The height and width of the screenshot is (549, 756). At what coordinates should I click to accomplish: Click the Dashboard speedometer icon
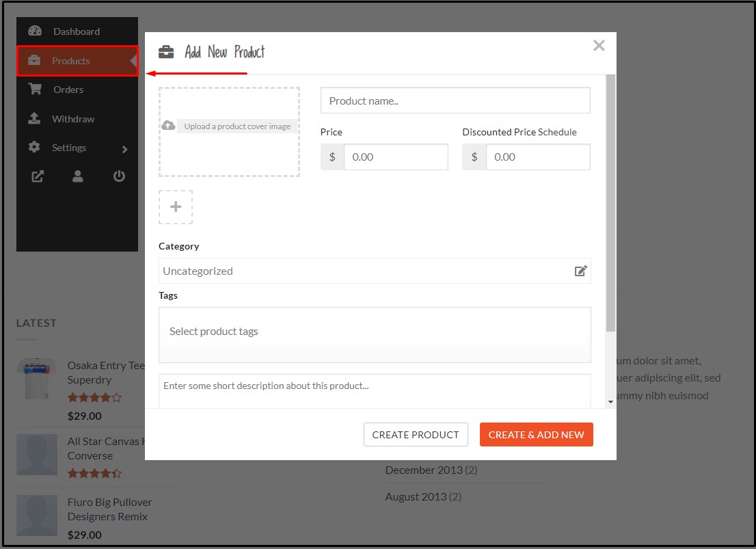35,31
